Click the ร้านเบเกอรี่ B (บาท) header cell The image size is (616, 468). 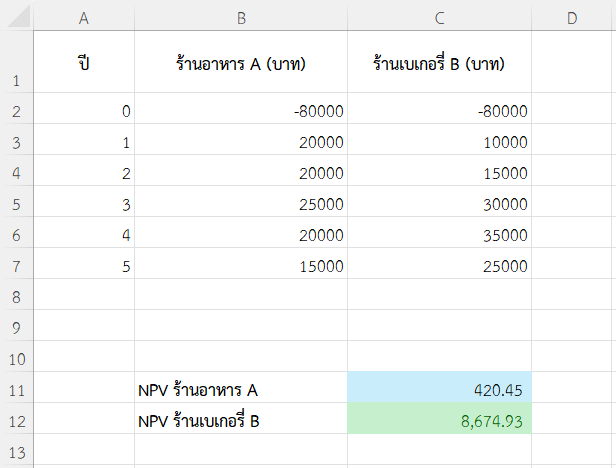(439, 62)
